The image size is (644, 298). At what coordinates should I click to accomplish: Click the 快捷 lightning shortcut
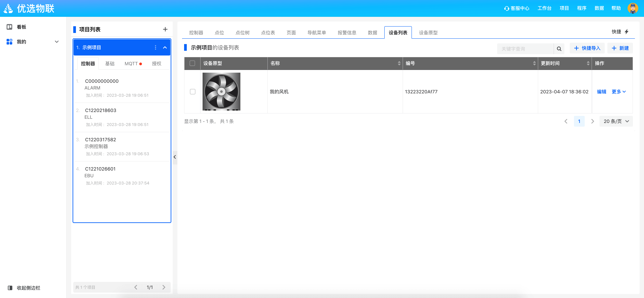click(x=620, y=31)
